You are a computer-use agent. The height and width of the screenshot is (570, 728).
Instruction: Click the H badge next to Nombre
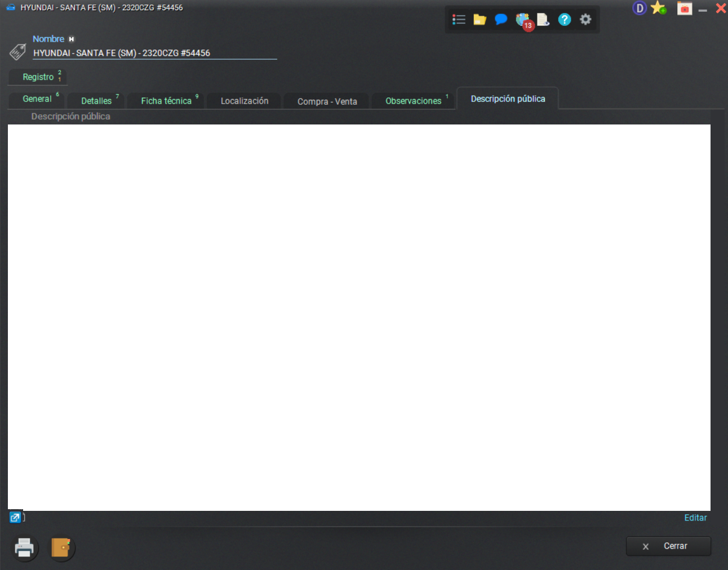71,39
